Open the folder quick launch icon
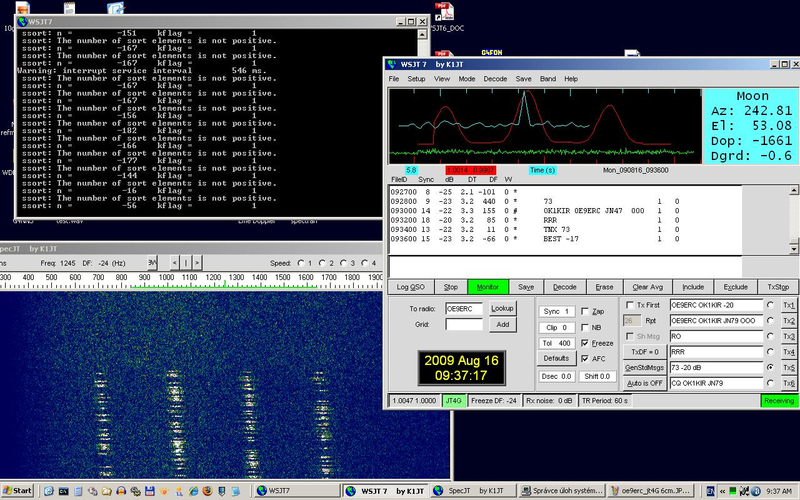Viewport: 800px width, 500px height. point(107,491)
